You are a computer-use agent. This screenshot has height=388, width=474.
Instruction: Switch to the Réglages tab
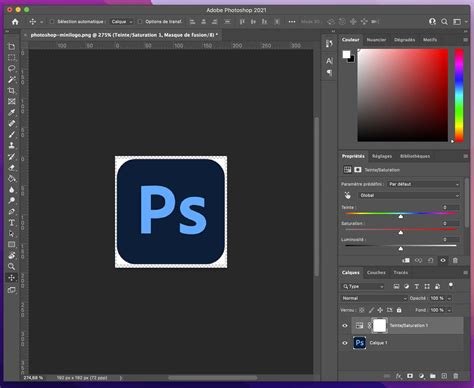(x=382, y=156)
